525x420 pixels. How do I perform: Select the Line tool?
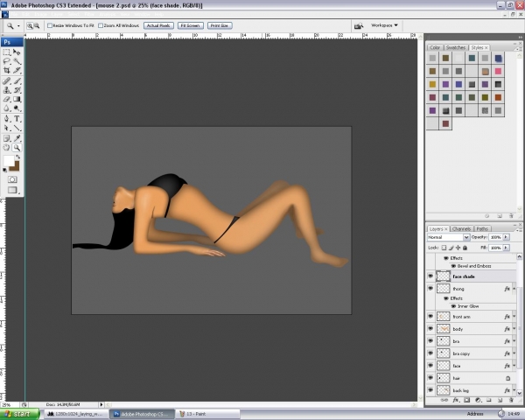pos(17,128)
